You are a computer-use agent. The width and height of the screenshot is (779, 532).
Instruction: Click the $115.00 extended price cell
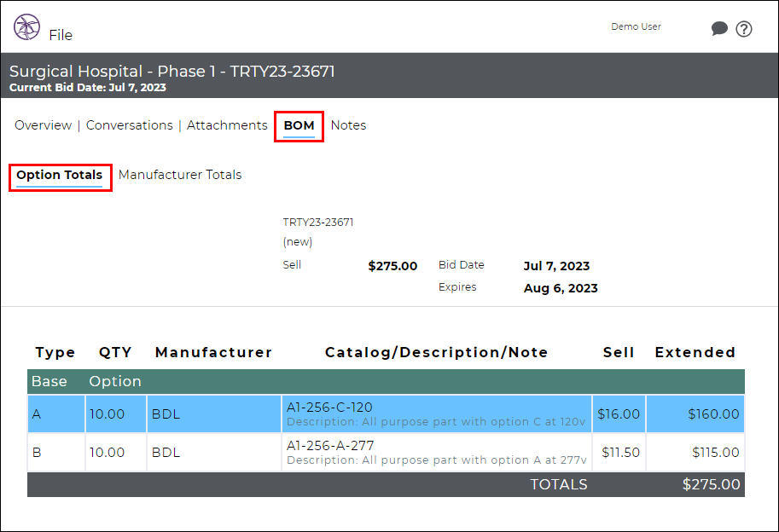(695, 452)
